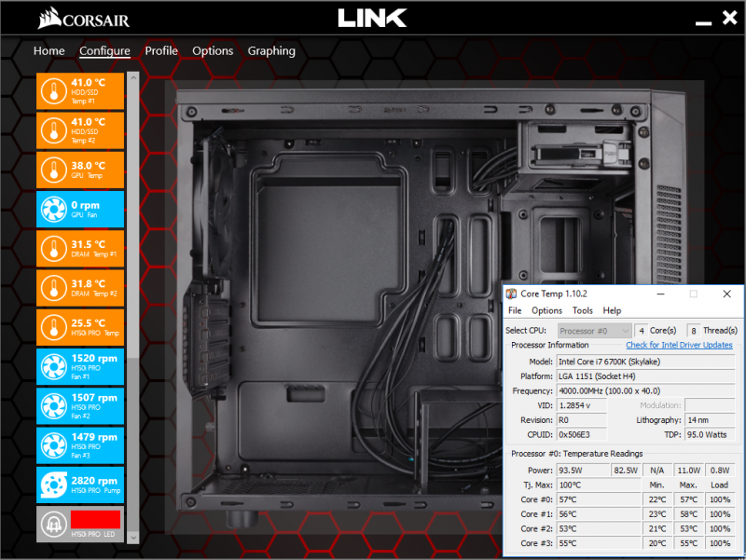Select the H150i PRO Fan #2 icon
Viewport: 746px width, 560px height.
[54, 406]
